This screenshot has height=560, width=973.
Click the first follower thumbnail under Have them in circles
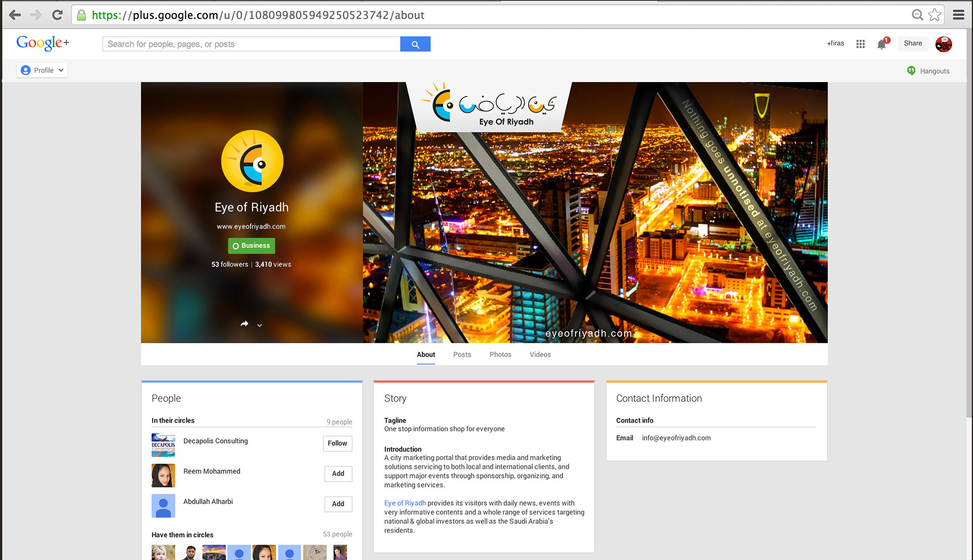163,552
